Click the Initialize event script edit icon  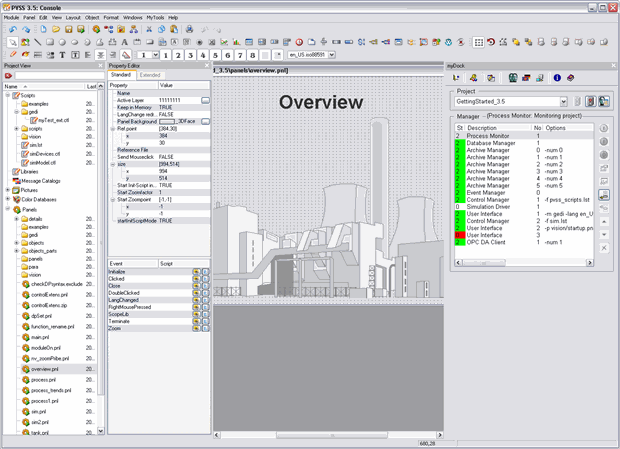click(205, 272)
